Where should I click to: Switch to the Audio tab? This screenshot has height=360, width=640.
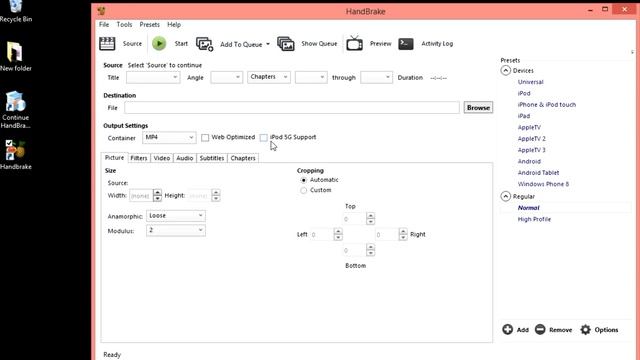(x=184, y=158)
